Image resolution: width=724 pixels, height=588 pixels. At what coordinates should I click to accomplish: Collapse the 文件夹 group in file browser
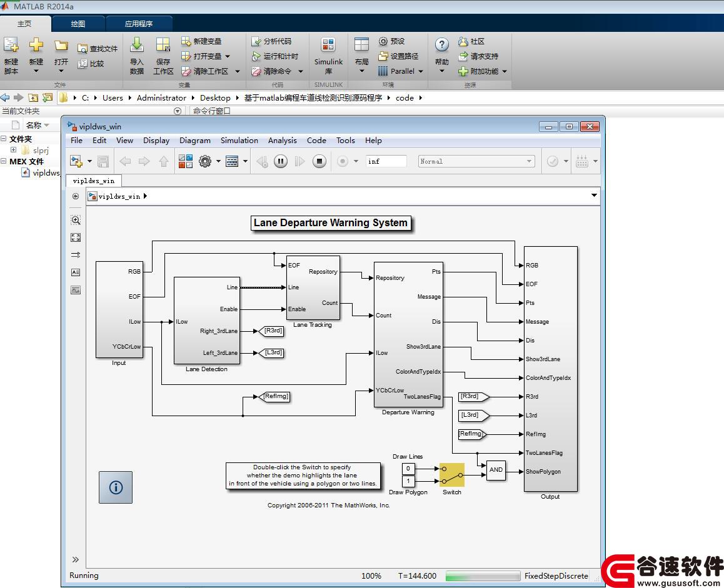pos(4,139)
